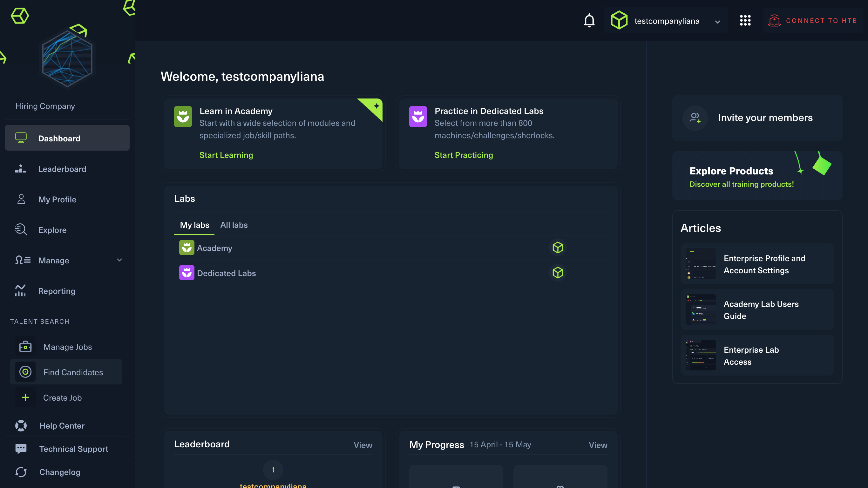Open Changelog link

click(67, 472)
